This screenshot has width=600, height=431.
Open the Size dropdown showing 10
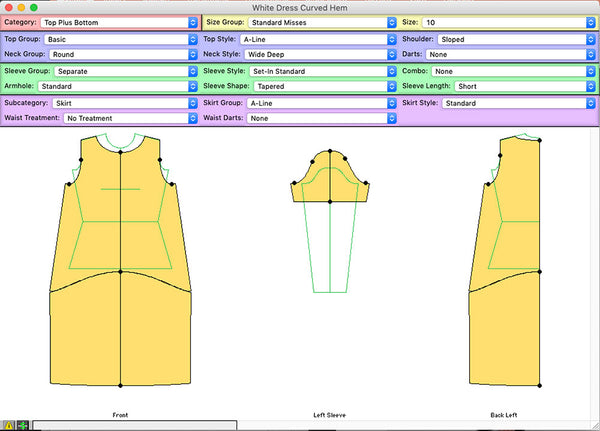point(509,23)
